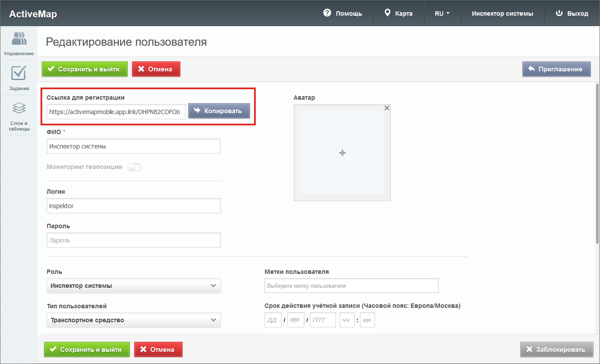The height and width of the screenshot is (364, 600).
Task: Expand the Роль dropdown
Action: point(133,286)
